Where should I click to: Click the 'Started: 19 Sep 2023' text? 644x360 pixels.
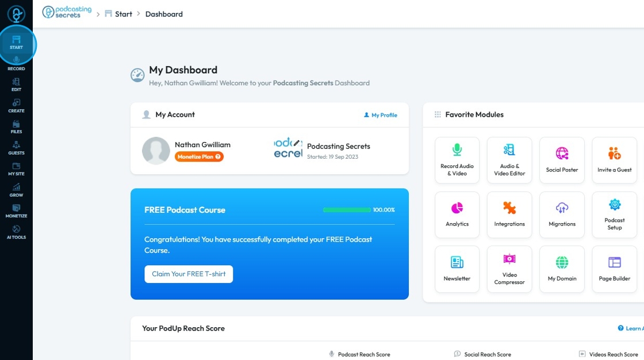click(332, 156)
